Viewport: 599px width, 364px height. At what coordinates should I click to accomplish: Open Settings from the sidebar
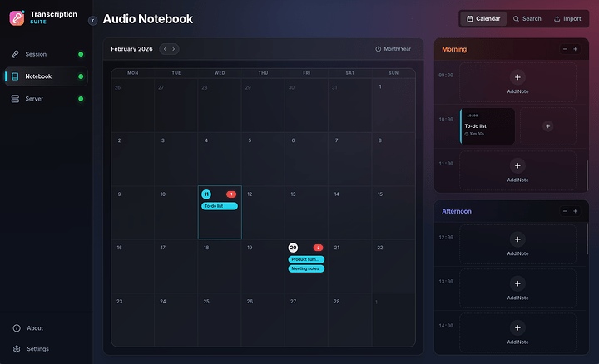[46, 349]
